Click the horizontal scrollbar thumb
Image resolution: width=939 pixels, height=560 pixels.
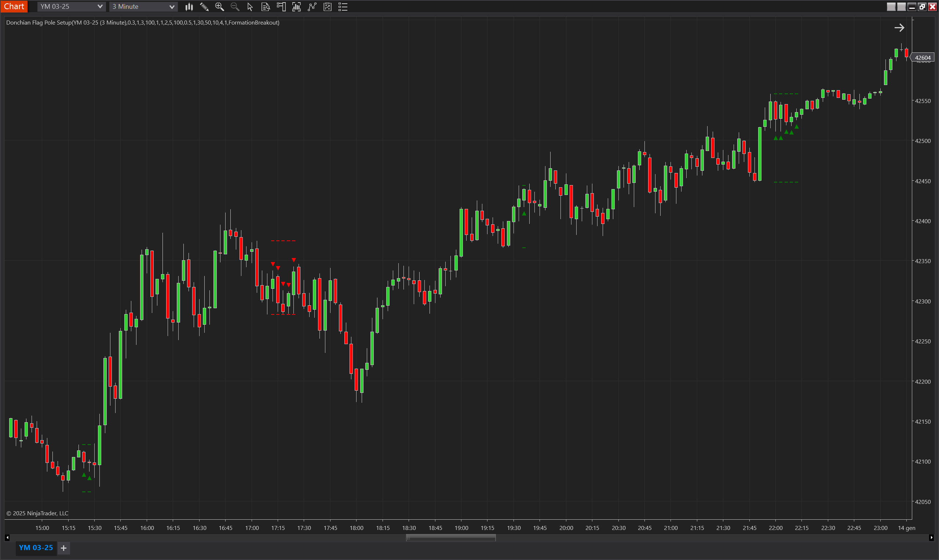coord(451,537)
